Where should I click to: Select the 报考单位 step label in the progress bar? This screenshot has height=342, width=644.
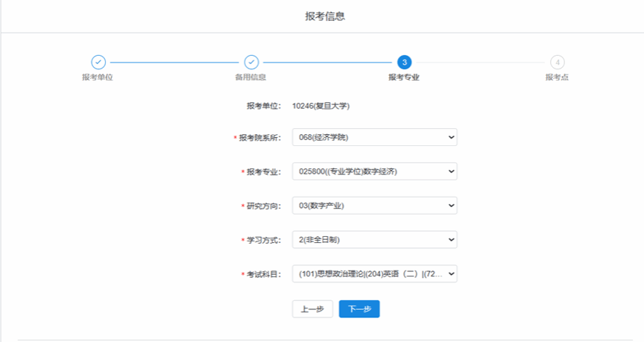[x=98, y=77]
